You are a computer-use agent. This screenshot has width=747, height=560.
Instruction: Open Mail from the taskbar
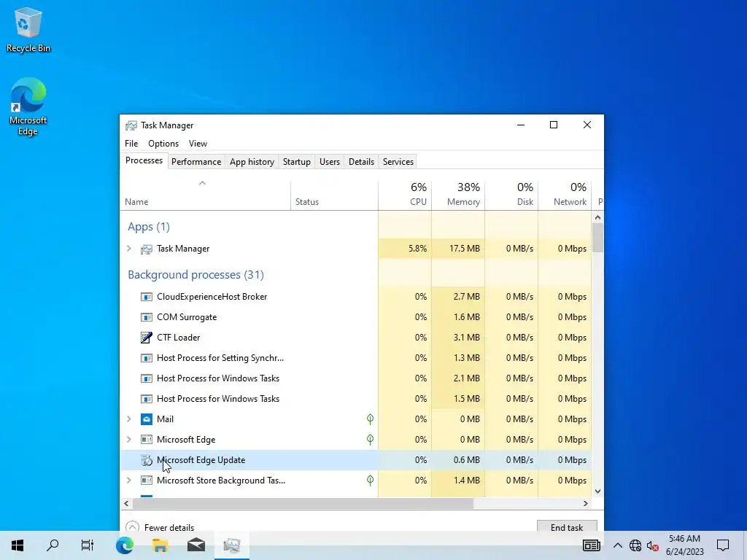(196, 545)
